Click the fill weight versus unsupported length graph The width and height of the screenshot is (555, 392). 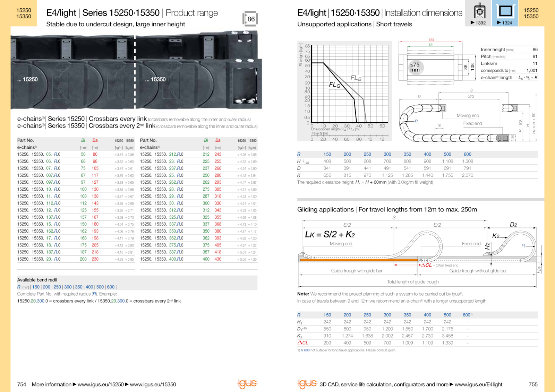344,91
